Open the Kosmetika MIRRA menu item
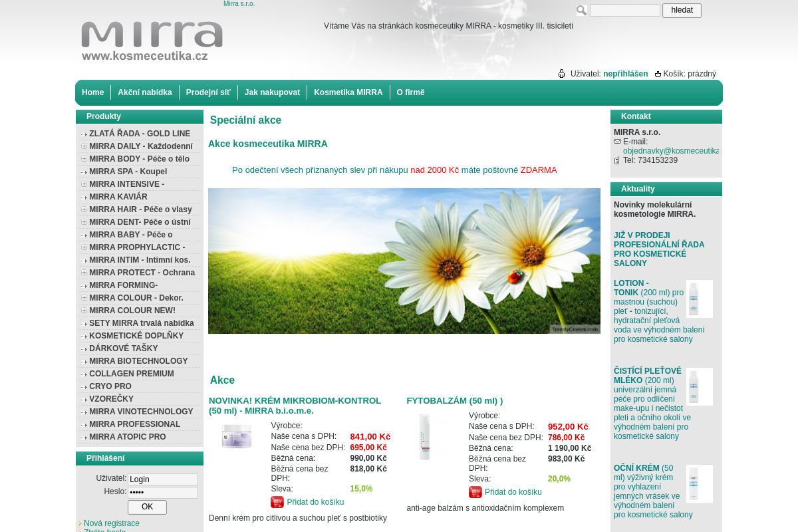 pos(348,92)
